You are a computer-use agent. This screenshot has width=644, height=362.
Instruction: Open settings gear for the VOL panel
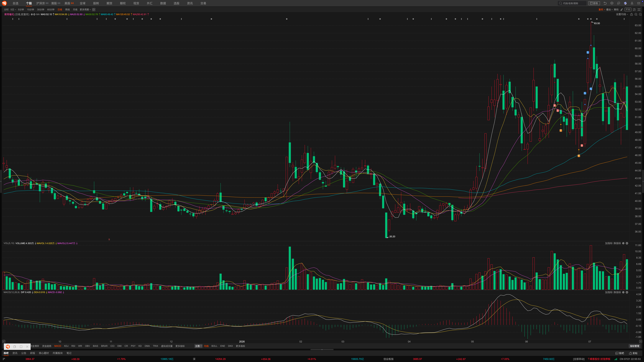(623, 243)
